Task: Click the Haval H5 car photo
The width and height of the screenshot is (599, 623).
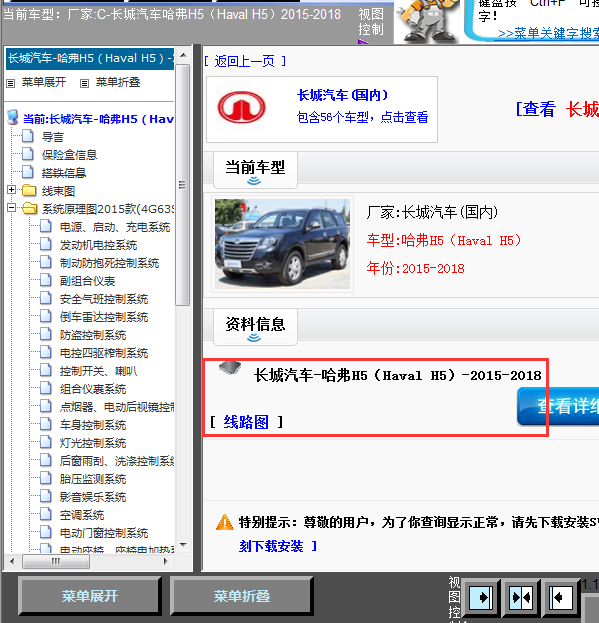Action: click(x=282, y=244)
